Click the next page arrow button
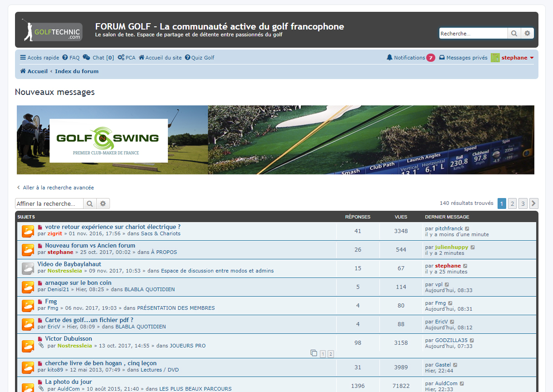This screenshot has height=392, width=553. point(534,203)
